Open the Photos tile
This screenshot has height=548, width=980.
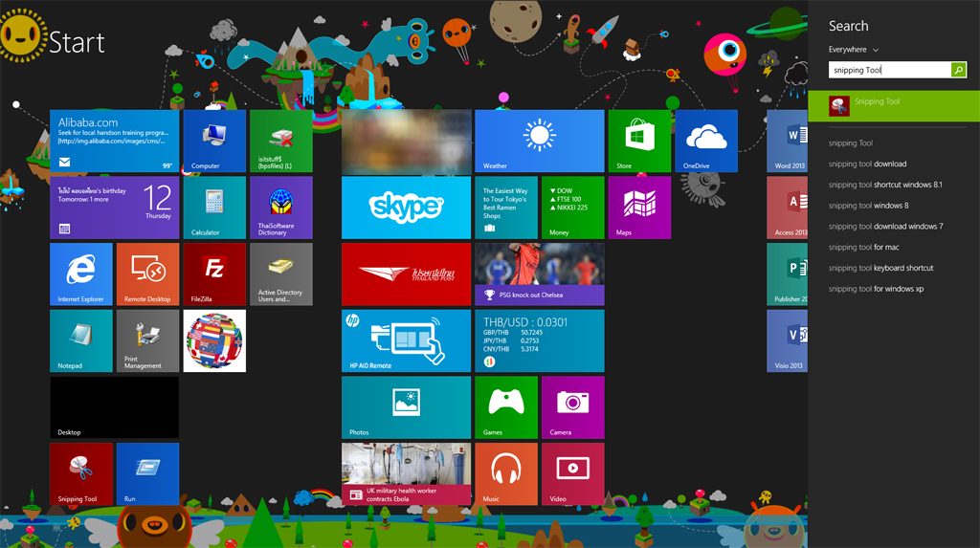pos(406,407)
